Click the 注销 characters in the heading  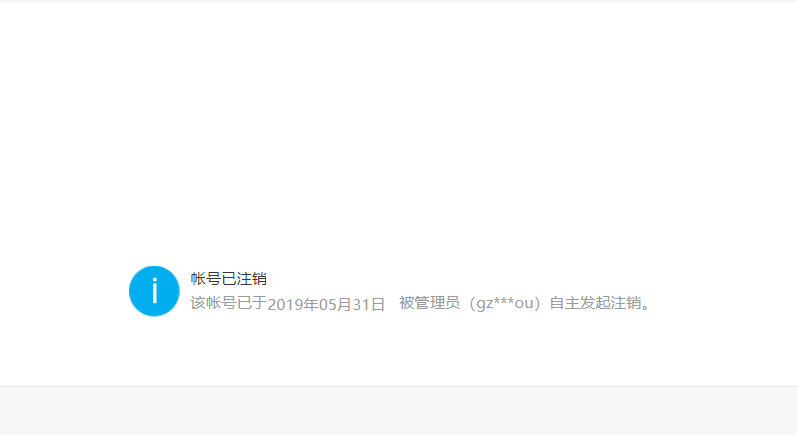pos(251,279)
